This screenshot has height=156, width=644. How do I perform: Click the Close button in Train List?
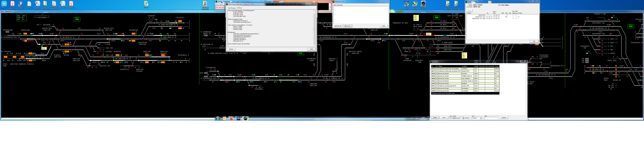click(x=444, y=117)
